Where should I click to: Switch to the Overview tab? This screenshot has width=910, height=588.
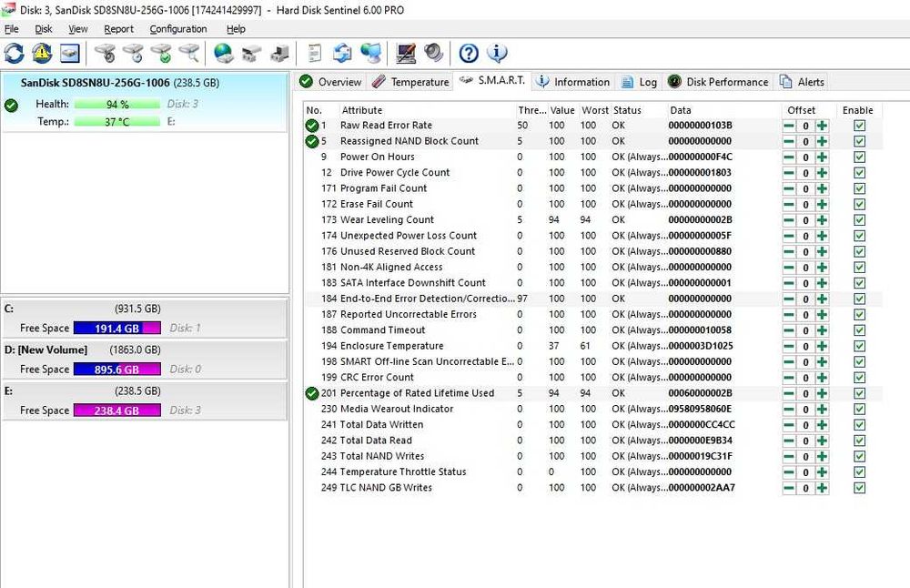tap(331, 82)
